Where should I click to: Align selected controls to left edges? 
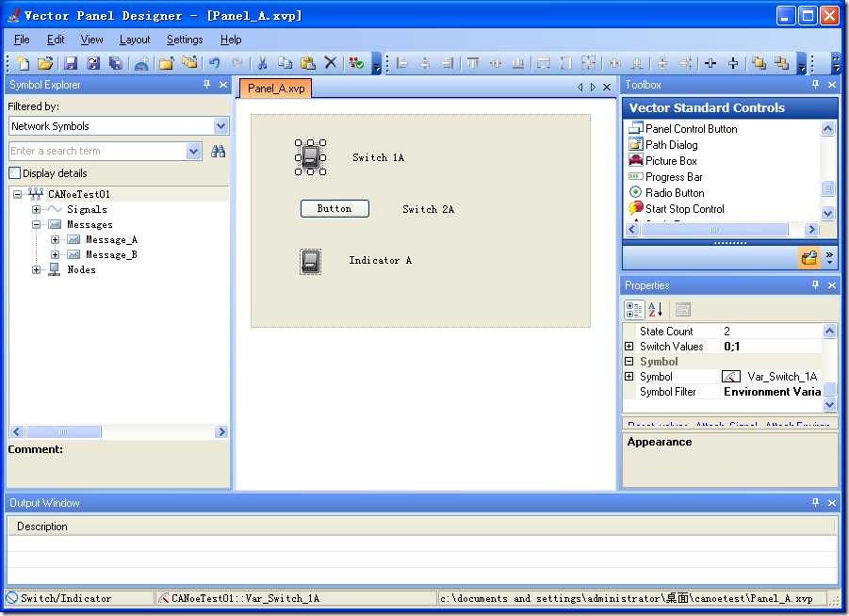click(401, 63)
